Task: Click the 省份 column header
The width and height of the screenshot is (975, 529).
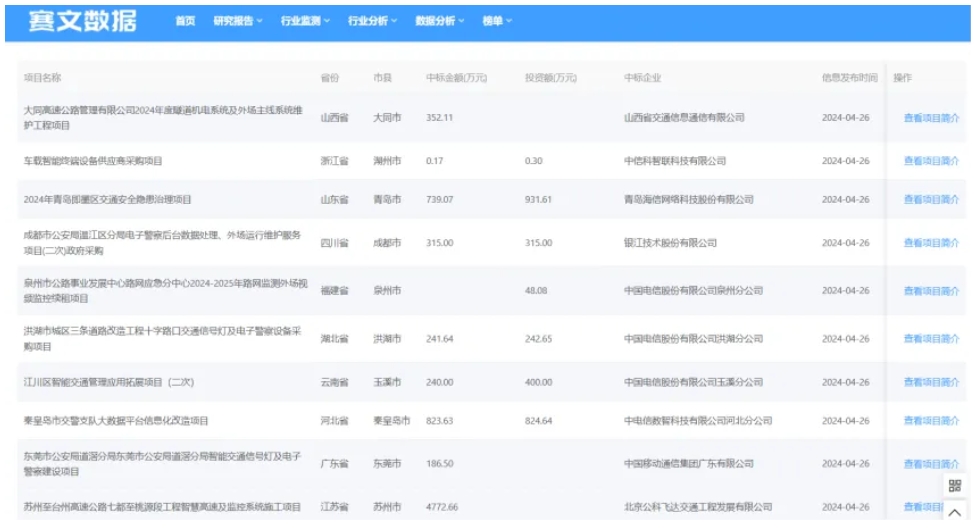Action: (x=330, y=78)
